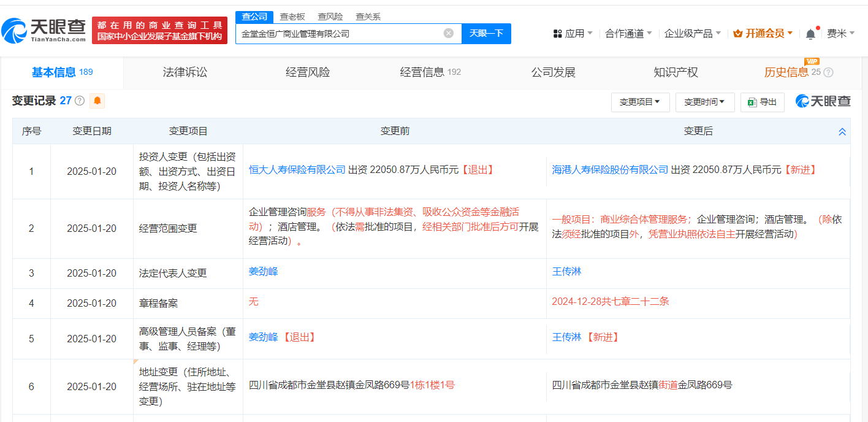Click the 变更前 column header
868x422 pixels.
395,131
